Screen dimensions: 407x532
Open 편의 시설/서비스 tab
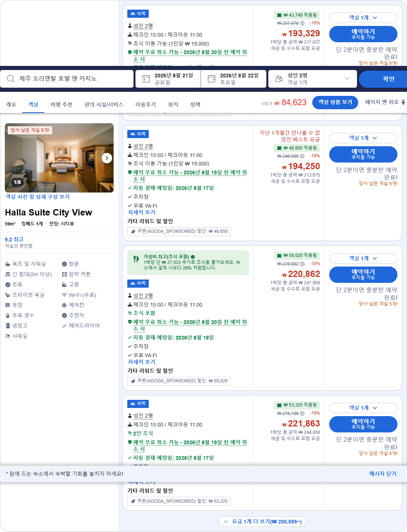(104, 105)
